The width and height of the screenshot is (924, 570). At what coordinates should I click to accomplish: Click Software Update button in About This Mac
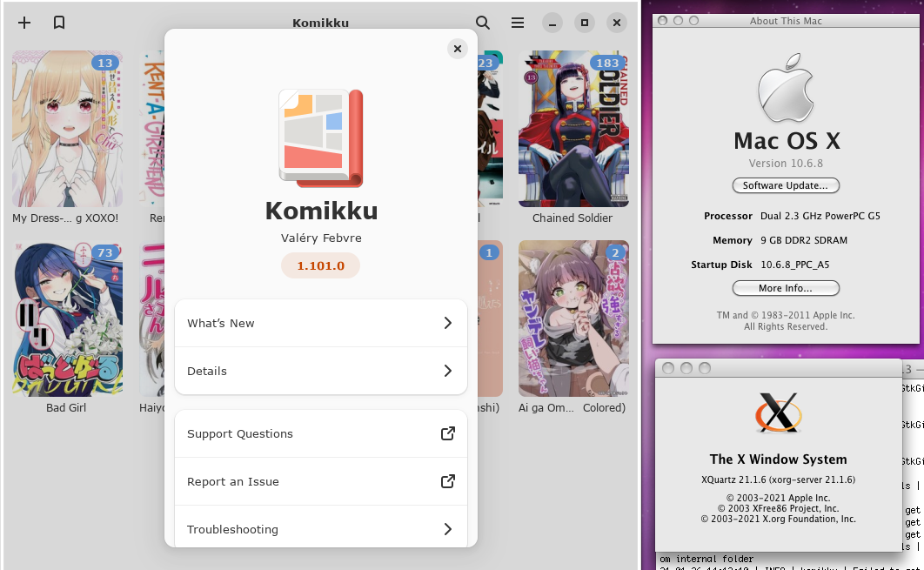click(x=786, y=185)
